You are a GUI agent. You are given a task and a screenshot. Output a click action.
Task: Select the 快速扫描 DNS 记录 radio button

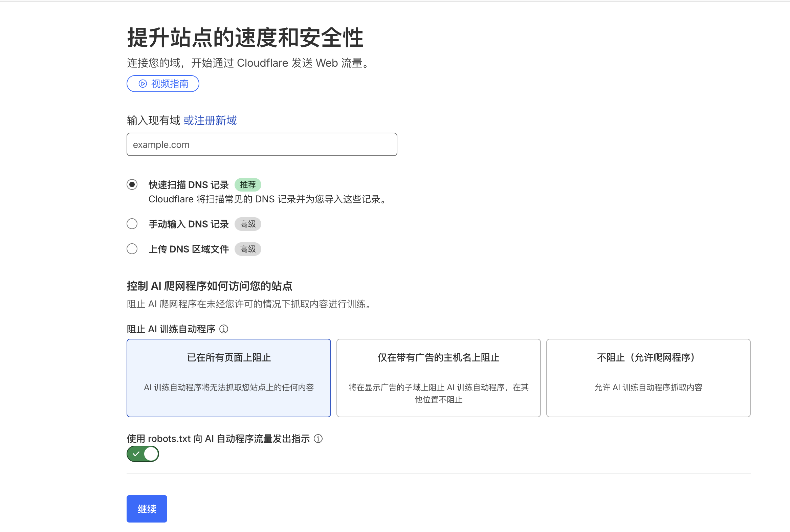click(x=132, y=184)
